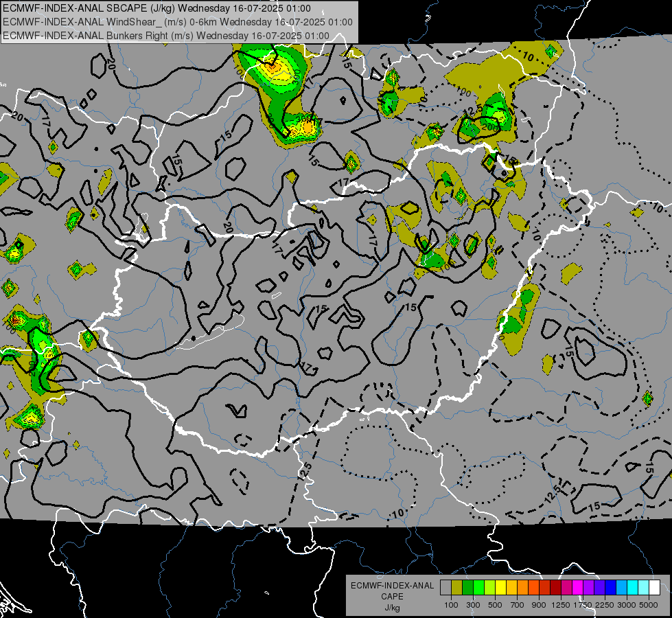Click the gray swatch in CAPE legend

445,587
